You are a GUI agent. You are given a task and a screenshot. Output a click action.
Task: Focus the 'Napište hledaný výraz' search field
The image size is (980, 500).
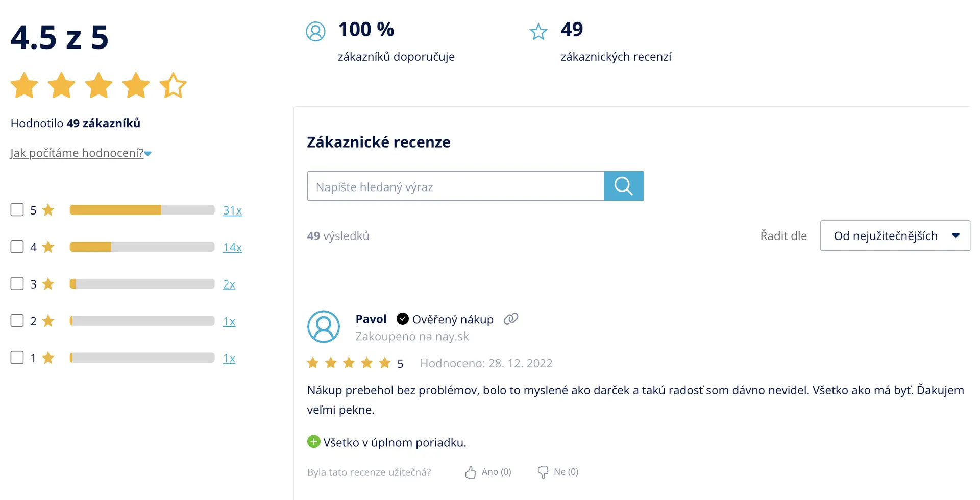(455, 186)
